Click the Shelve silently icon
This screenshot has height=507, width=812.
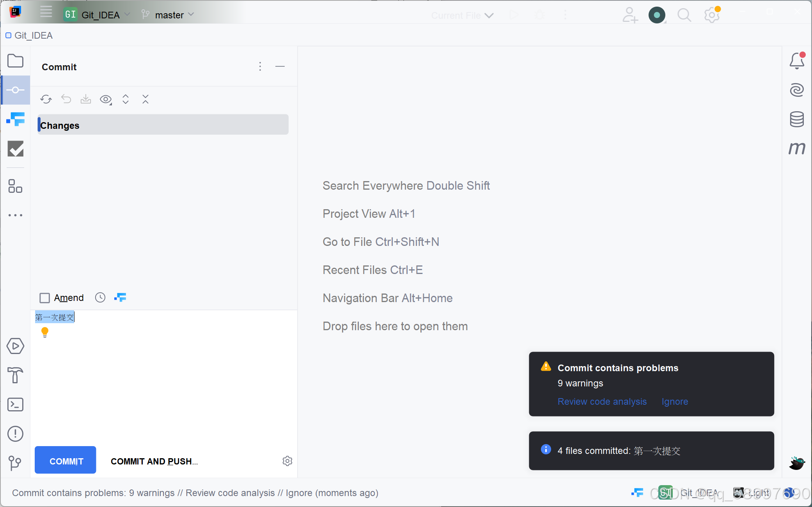point(86,99)
